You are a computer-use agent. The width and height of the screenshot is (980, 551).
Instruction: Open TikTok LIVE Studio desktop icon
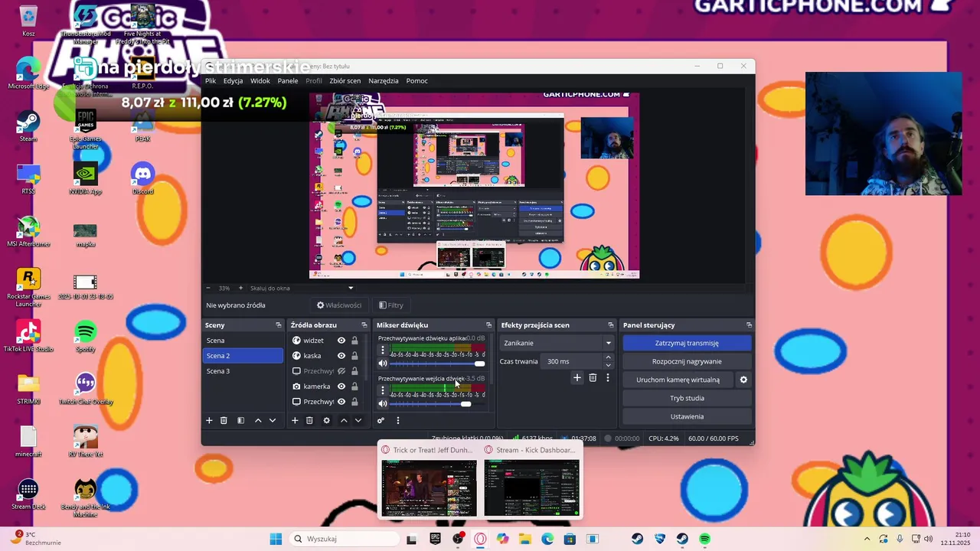28,336
